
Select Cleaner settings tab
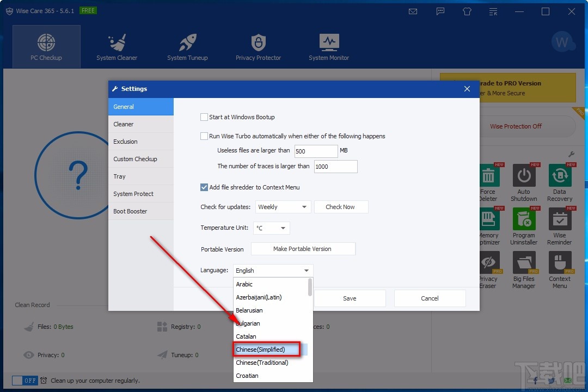pyautogui.click(x=141, y=124)
